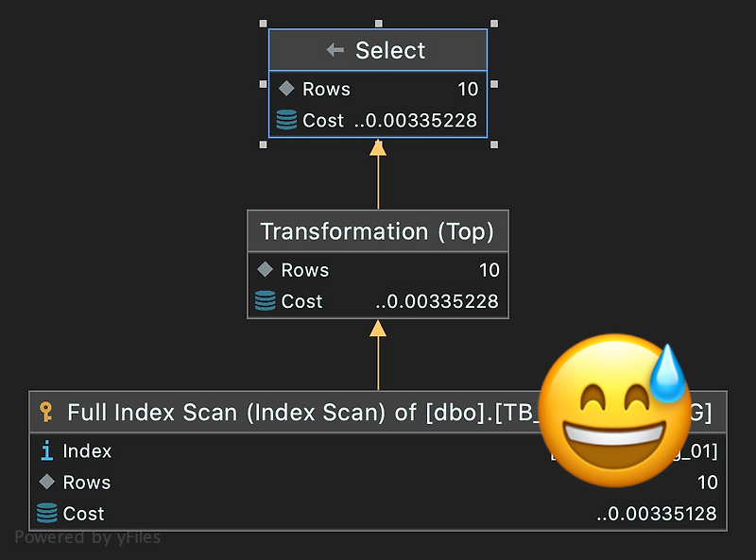Click the back-arrow icon in the Select header
756x560 pixels.
tap(336, 50)
